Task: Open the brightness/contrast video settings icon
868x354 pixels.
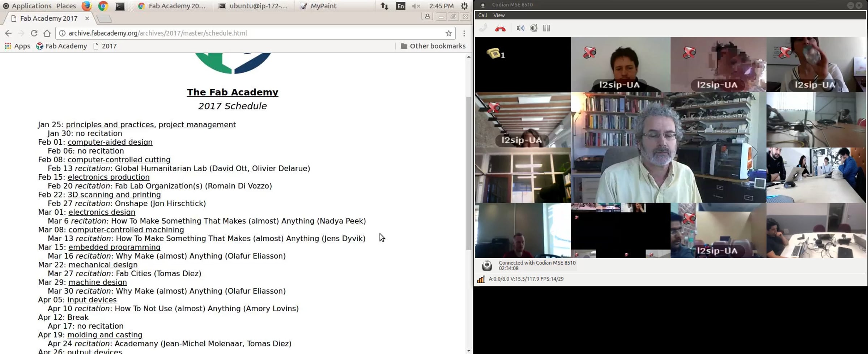Action: click(x=533, y=28)
